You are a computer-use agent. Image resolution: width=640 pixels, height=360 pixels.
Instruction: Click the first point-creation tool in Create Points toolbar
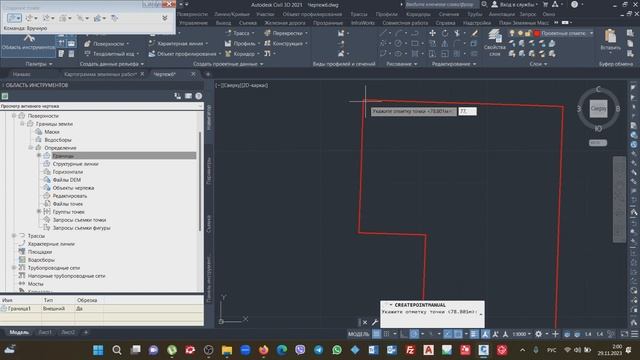pos(14,18)
